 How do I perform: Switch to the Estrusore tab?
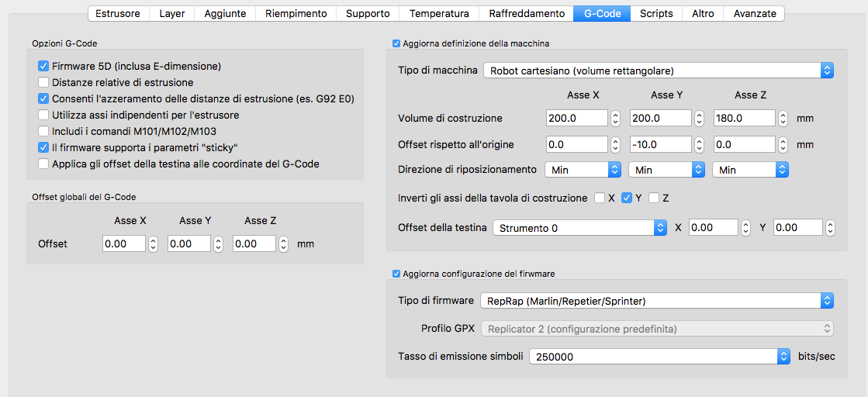click(x=118, y=13)
